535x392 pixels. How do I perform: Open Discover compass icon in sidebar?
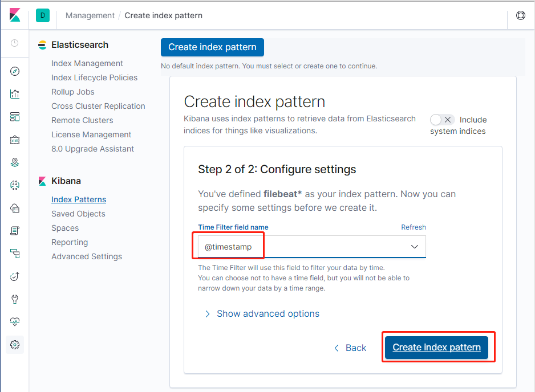point(15,71)
